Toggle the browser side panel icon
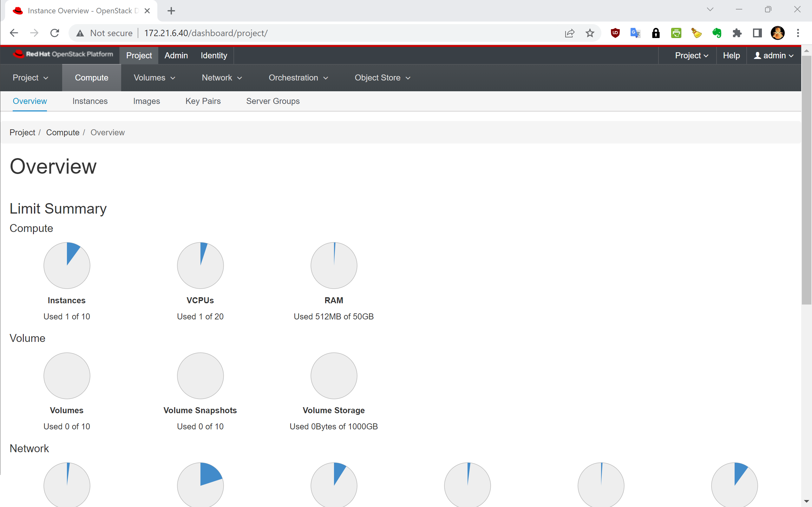 click(757, 33)
